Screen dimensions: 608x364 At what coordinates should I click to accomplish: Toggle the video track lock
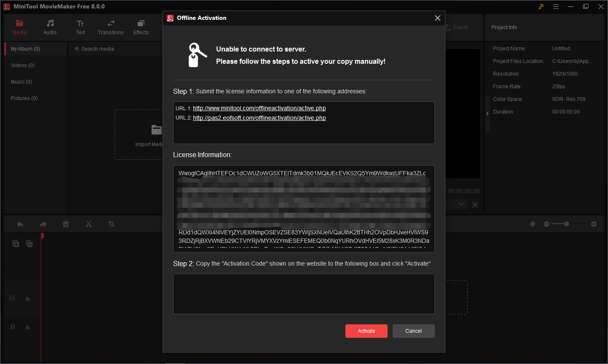(x=27, y=298)
